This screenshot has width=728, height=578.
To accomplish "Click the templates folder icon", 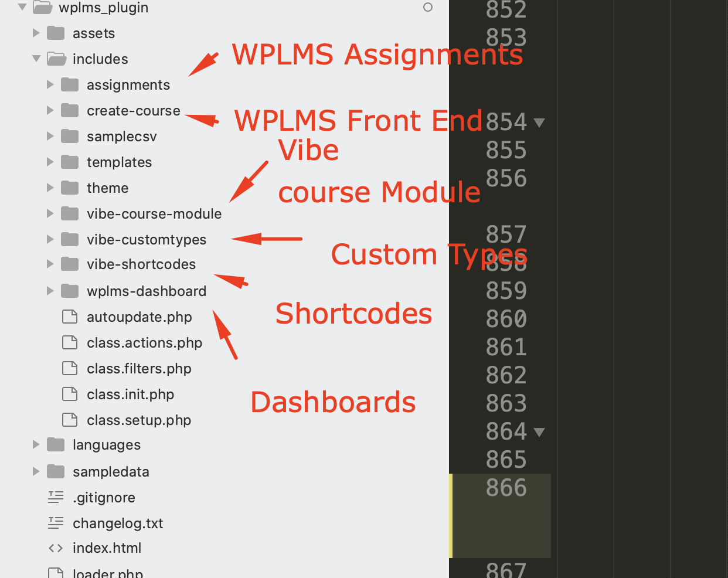I will [x=70, y=162].
